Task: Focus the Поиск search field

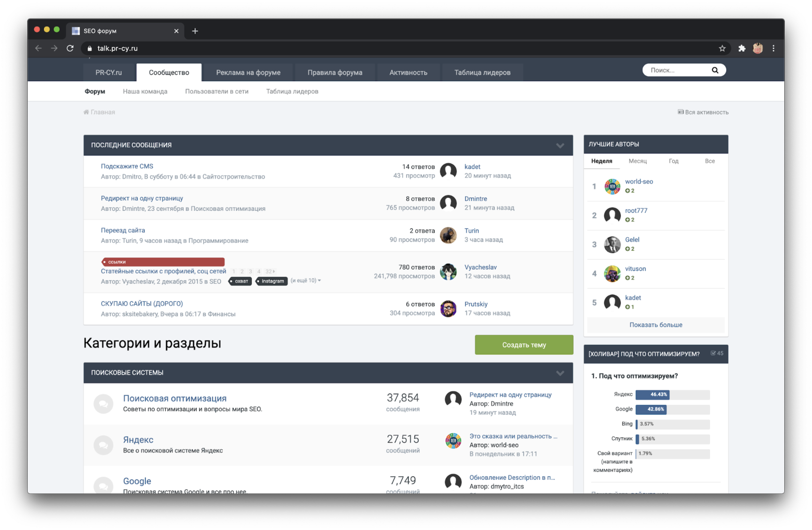Action: [x=677, y=70]
